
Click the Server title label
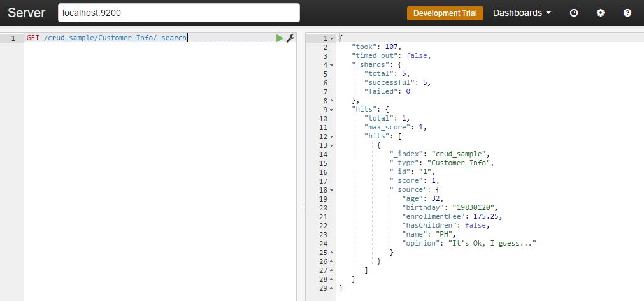[x=26, y=13]
